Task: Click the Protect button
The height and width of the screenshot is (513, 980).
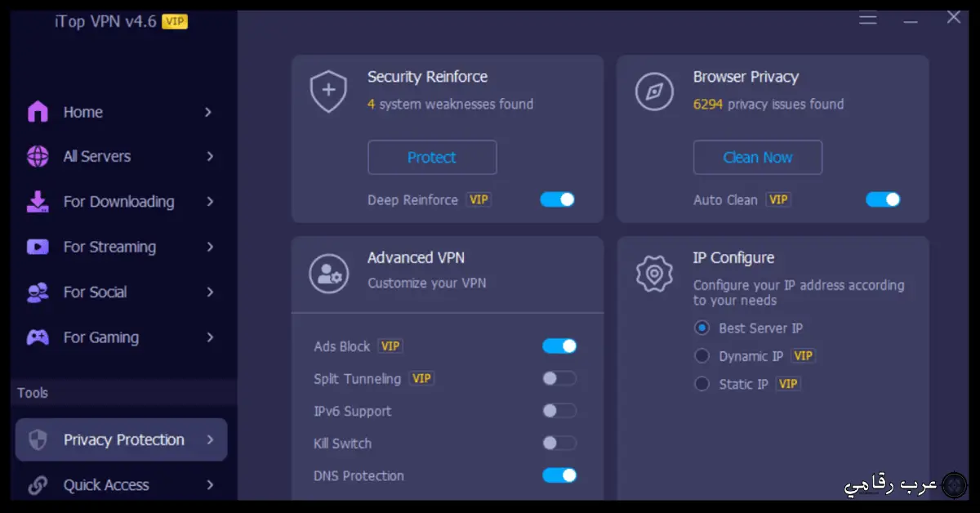Action: 432,157
